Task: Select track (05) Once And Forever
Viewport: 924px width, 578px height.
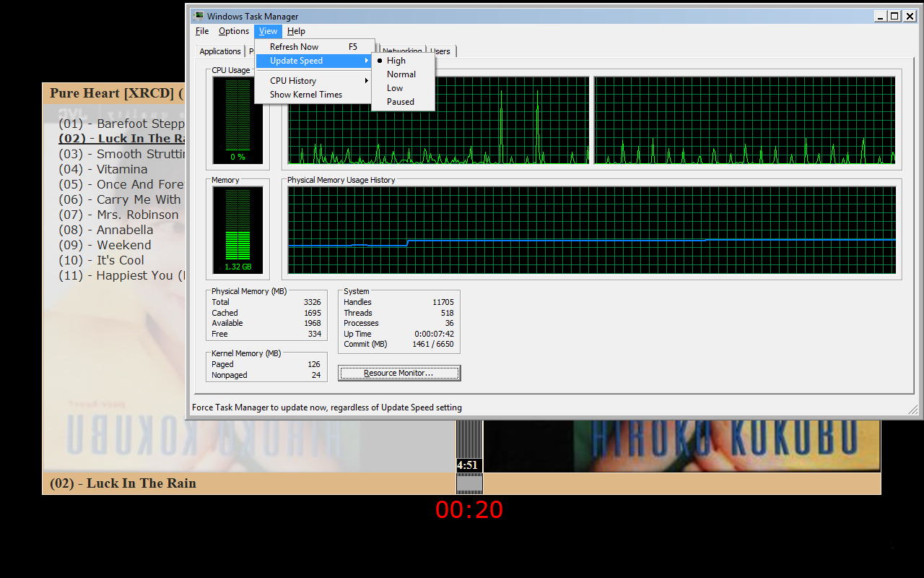Action: pyautogui.click(x=122, y=184)
